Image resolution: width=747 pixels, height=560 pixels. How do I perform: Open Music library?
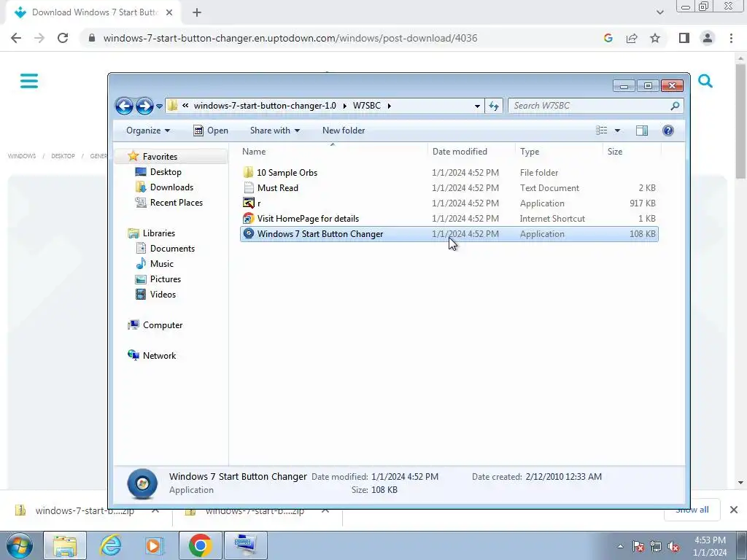point(161,264)
